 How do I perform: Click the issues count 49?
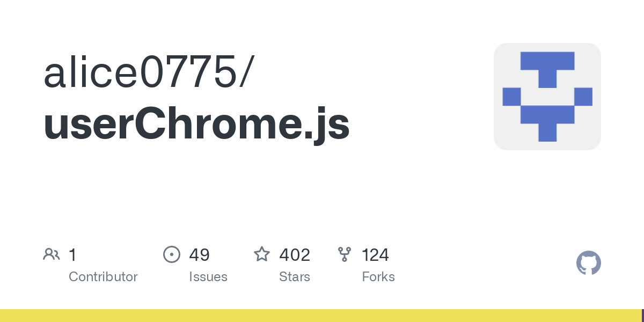199,254
